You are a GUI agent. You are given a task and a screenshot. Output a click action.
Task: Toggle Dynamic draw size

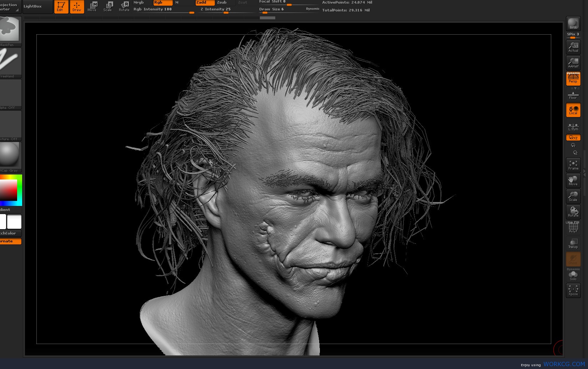coord(313,9)
